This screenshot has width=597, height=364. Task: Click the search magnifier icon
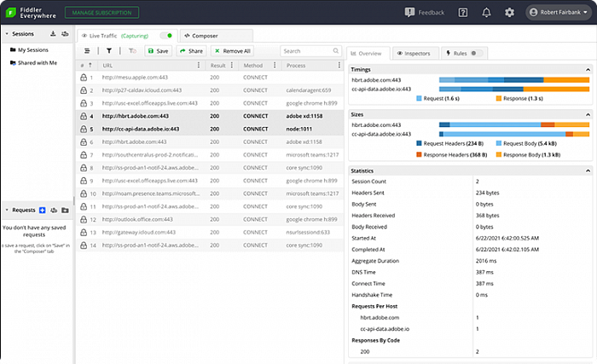click(336, 51)
